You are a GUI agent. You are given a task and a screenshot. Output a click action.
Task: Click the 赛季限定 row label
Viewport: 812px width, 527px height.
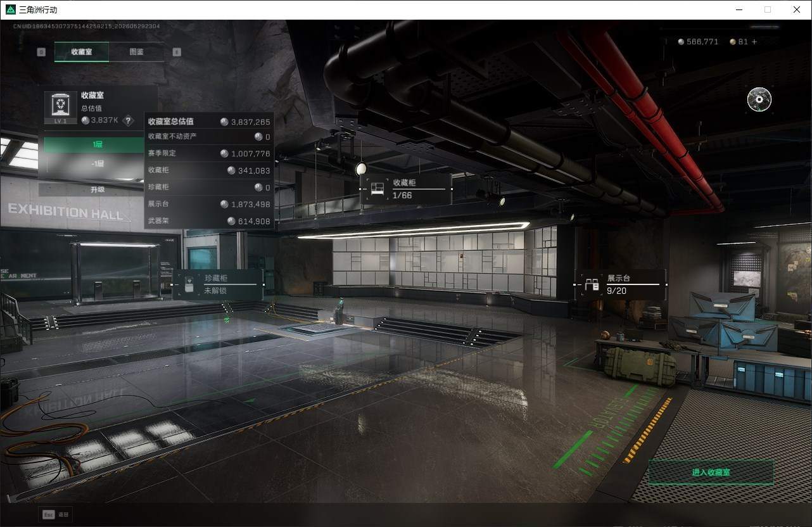(162, 153)
